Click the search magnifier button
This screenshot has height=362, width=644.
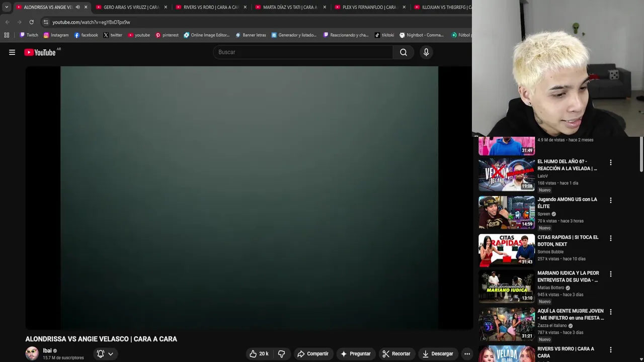(404, 52)
